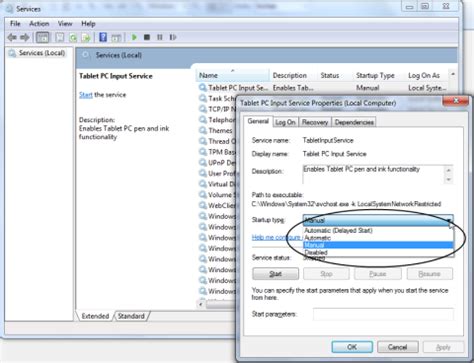Switch to the Dependencies tab

click(354, 122)
